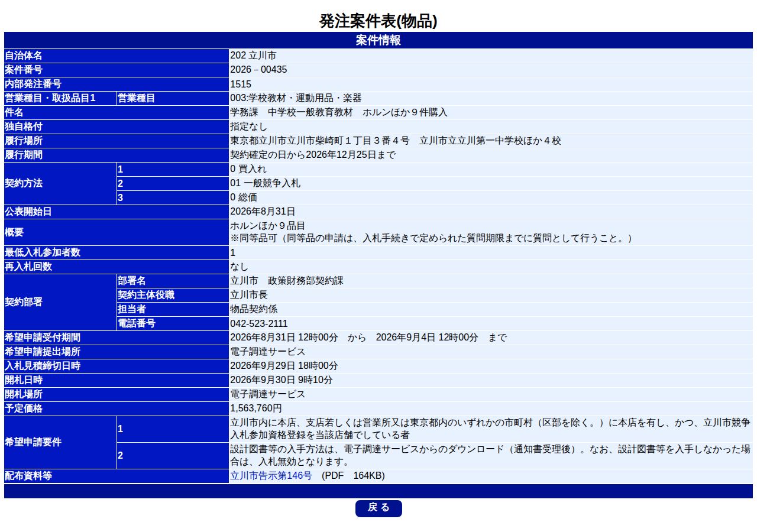Select the 概要 text ホルンほか９品目
The width and height of the screenshot is (757, 532).
[x=268, y=226]
